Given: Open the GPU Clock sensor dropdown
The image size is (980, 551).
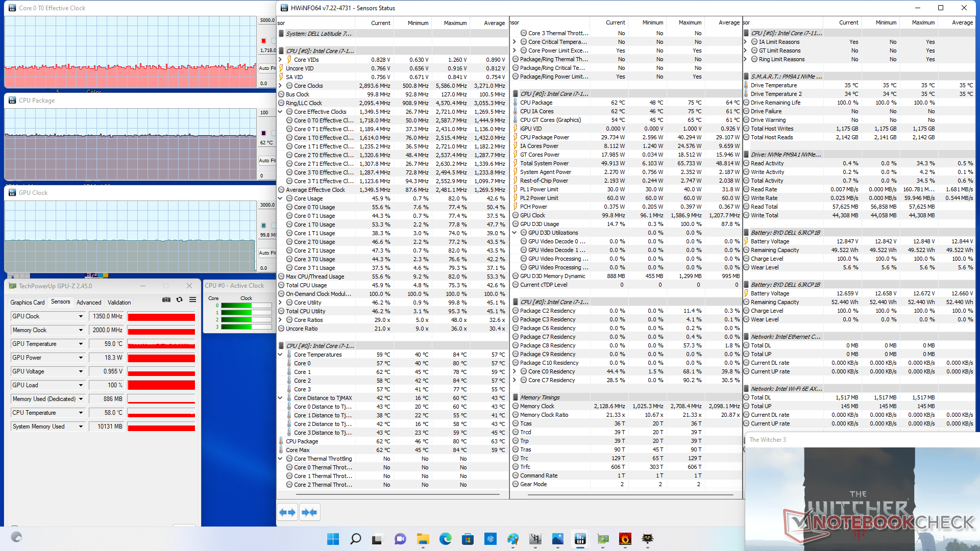Looking at the screenshot, I should click(x=81, y=316).
